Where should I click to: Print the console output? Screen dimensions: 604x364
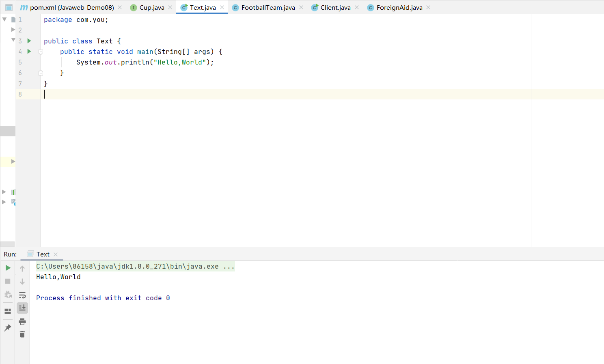(x=22, y=322)
